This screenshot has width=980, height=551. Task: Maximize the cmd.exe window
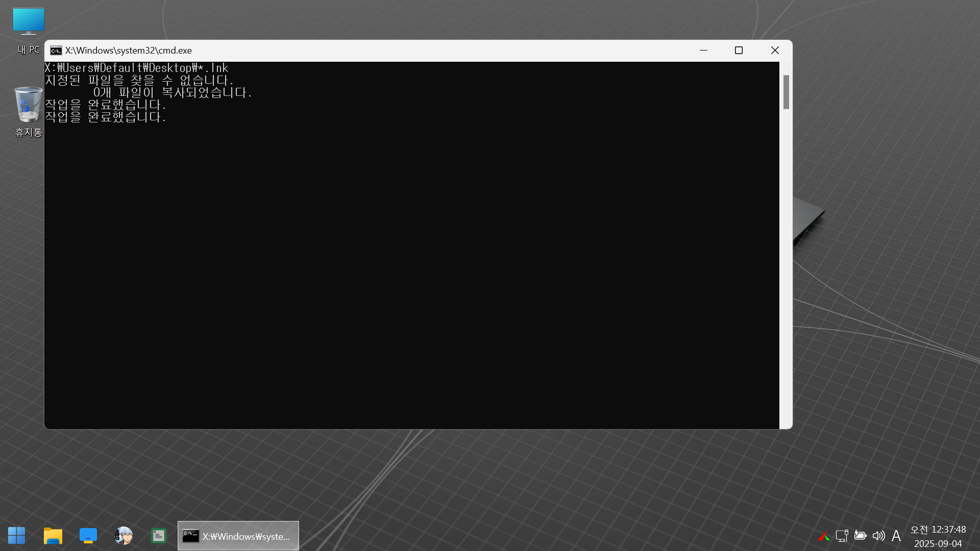(739, 51)
